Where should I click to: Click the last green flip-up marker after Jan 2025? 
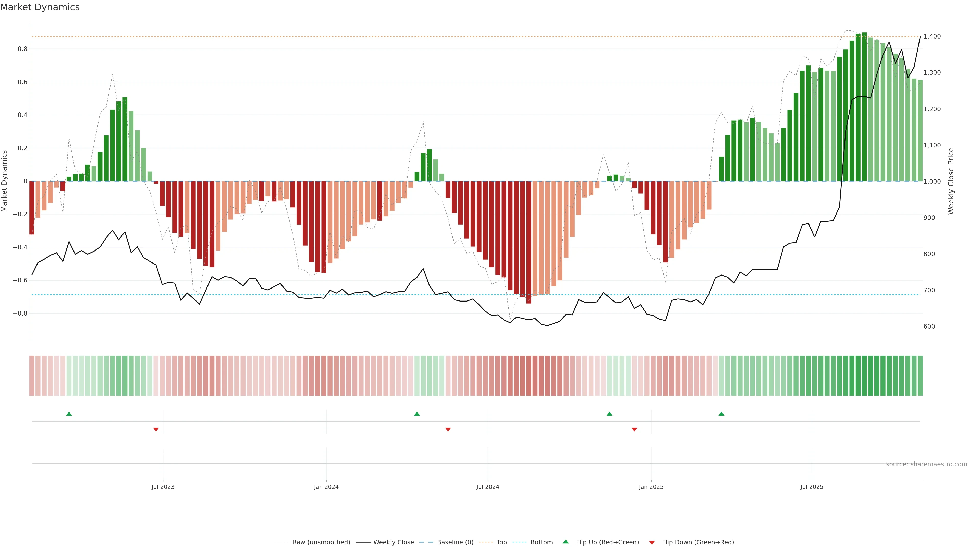tap(721, 414)
